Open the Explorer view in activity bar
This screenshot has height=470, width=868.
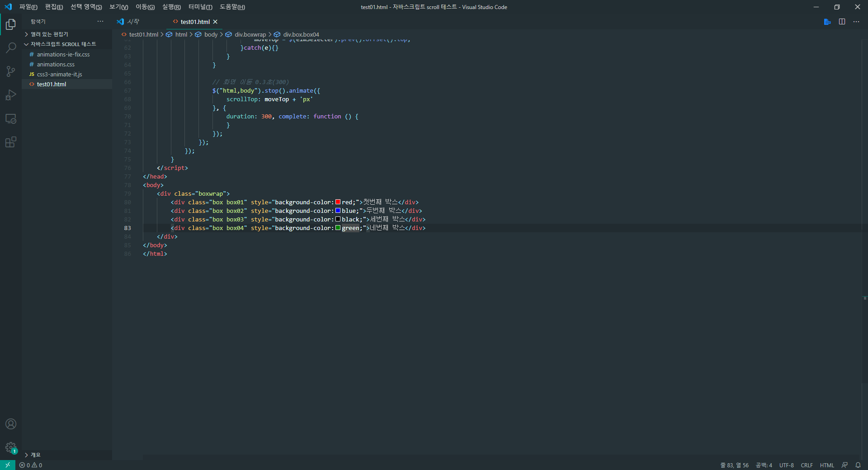(11, 24)
